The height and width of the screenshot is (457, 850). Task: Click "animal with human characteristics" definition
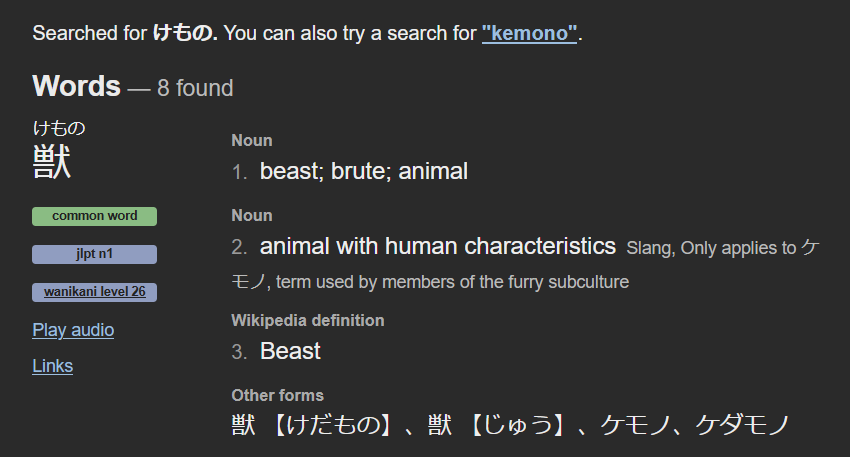coord(437,246)
